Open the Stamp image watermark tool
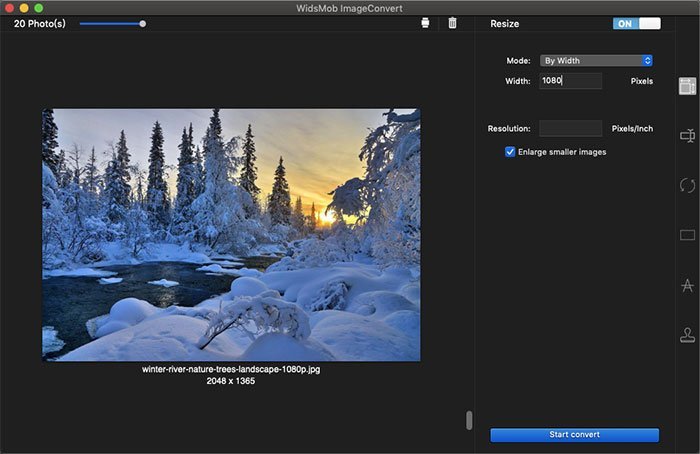The image size is (700, 454). 688,335
